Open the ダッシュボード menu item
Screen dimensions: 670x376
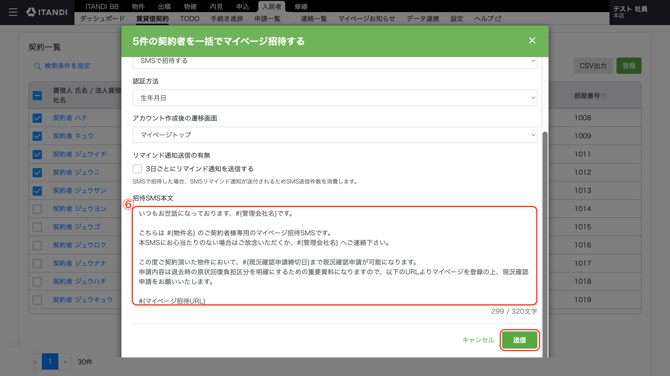click(102, 19)
